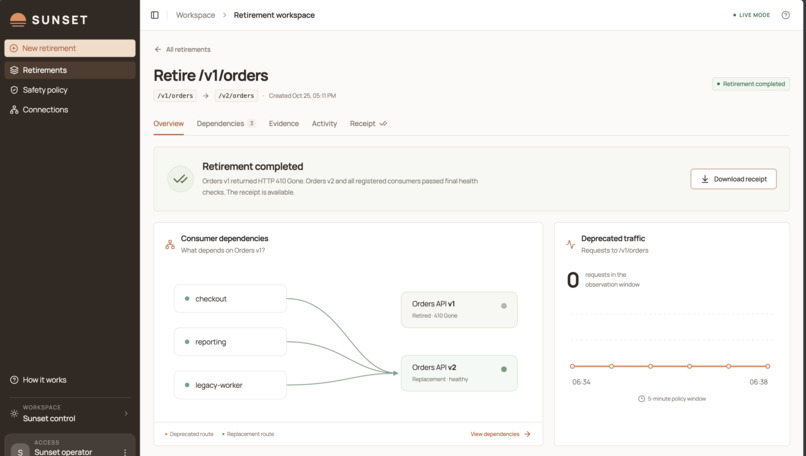The image size is (806, 456).
Task: Switch to the Evidence tab
Action: pyautogui.click(x=284, y=123)
